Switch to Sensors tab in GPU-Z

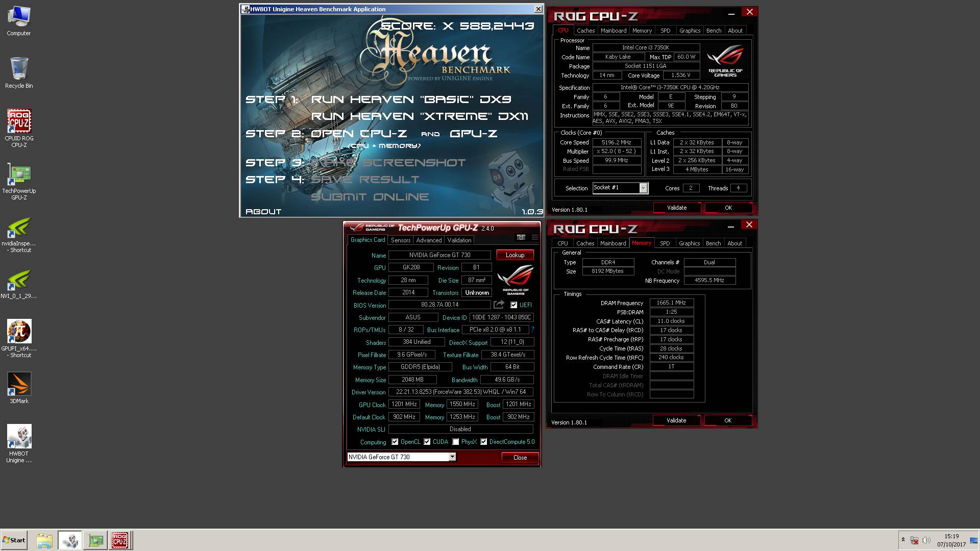(x=401, y=240)
